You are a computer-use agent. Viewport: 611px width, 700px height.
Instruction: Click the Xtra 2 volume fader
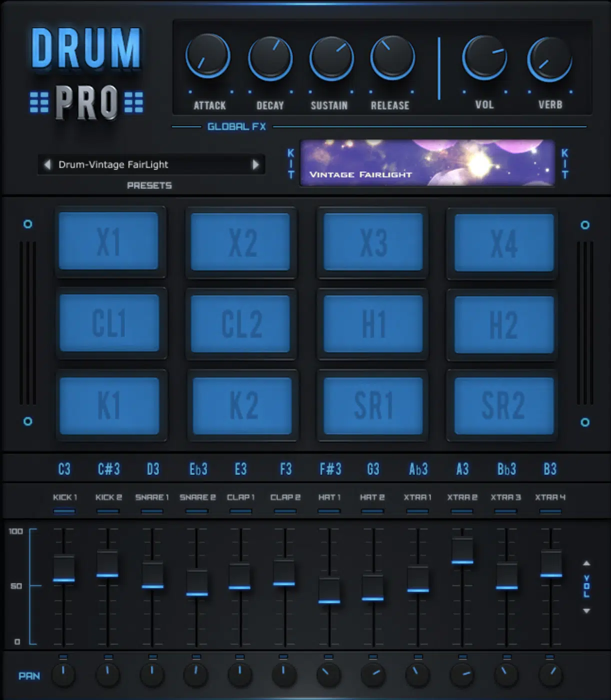click(x=462, y=551)
